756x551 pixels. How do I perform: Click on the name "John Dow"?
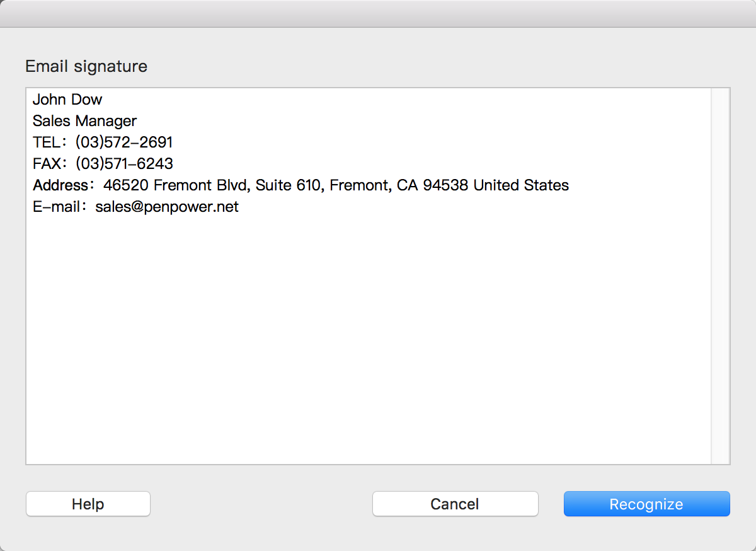click(67, 100)
